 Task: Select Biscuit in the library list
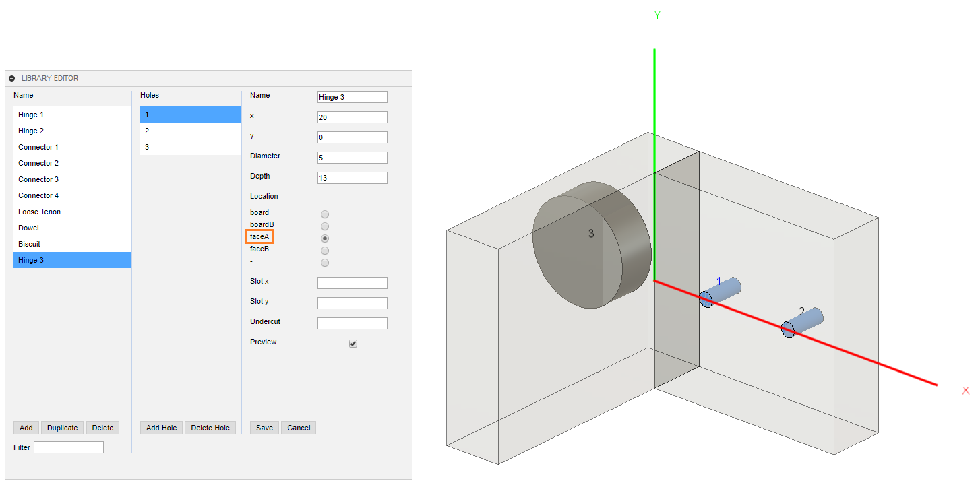pos(29,244)
